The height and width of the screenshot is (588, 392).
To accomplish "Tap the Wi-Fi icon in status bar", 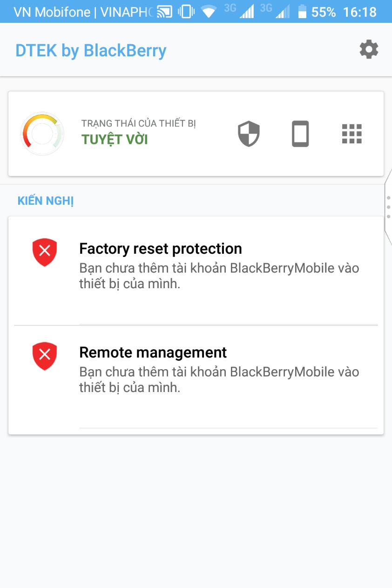I will (210, 12).
